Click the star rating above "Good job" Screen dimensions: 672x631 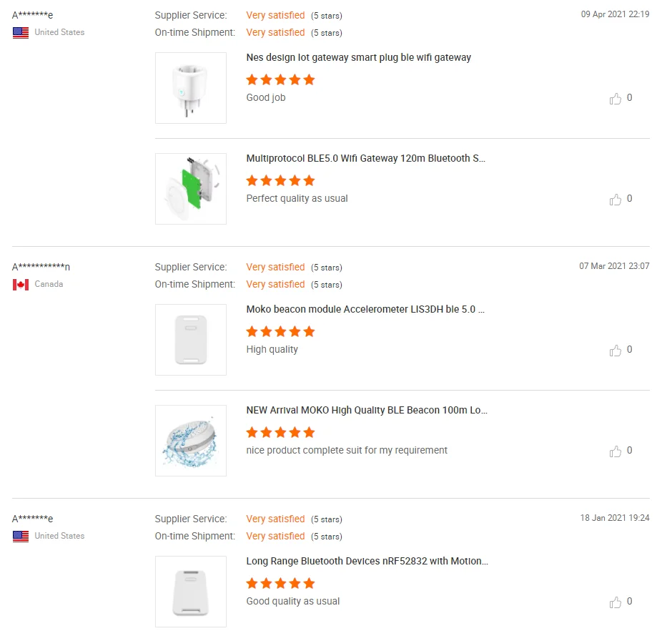[x=280, y=80]
